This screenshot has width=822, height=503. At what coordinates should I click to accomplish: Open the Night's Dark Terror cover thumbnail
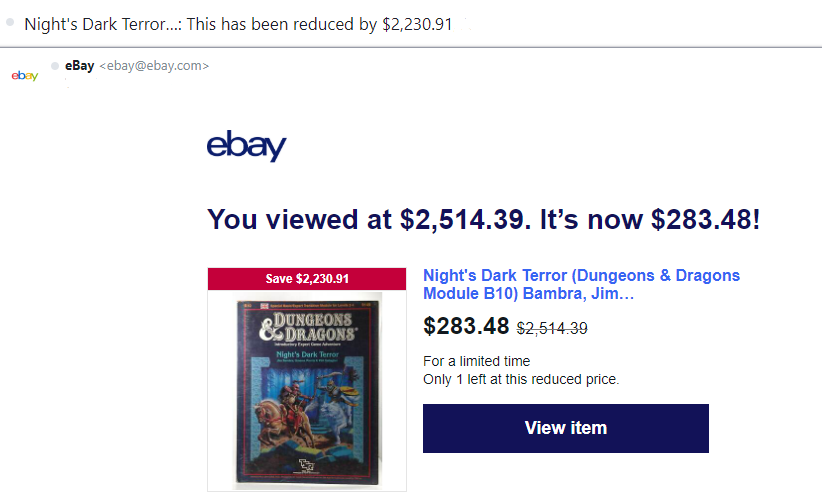point(307,390)
